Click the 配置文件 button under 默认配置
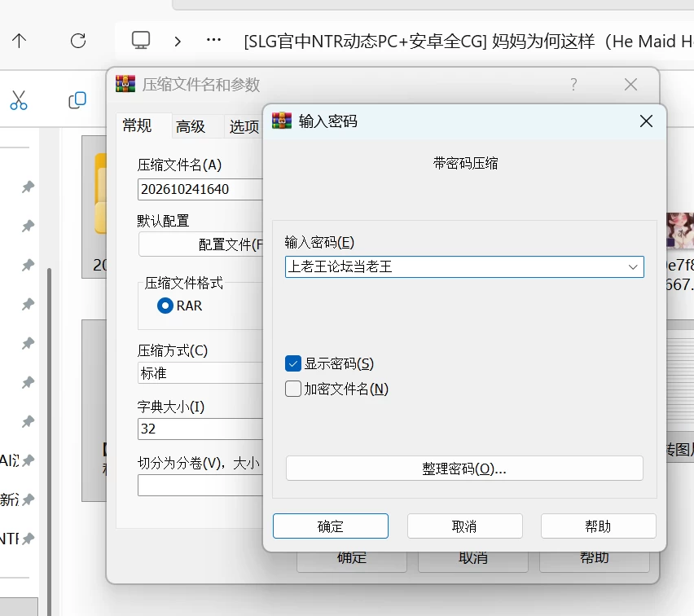The image size is (694, 616). coord(200,244)
